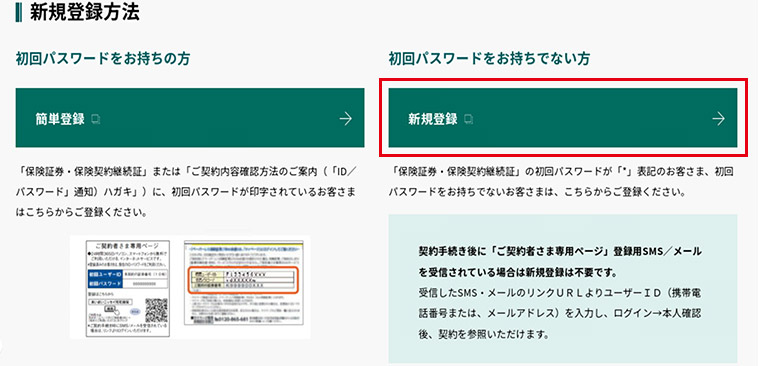Image resolution: width=760 pixels, height=366 pixels.
Task: Click the oval badge left of the QR code
Action: point(135,311)
